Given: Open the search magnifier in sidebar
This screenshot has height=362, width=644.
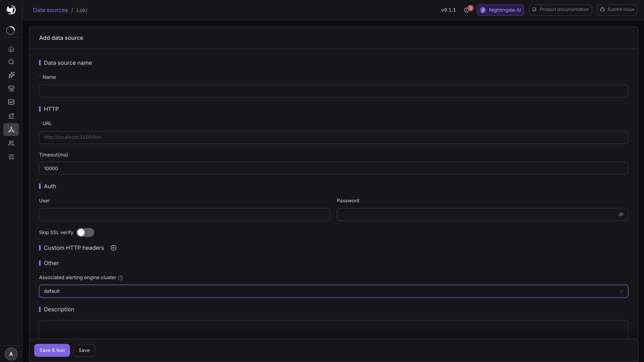Looking at the screenshot, I should (x=11, y=62).
